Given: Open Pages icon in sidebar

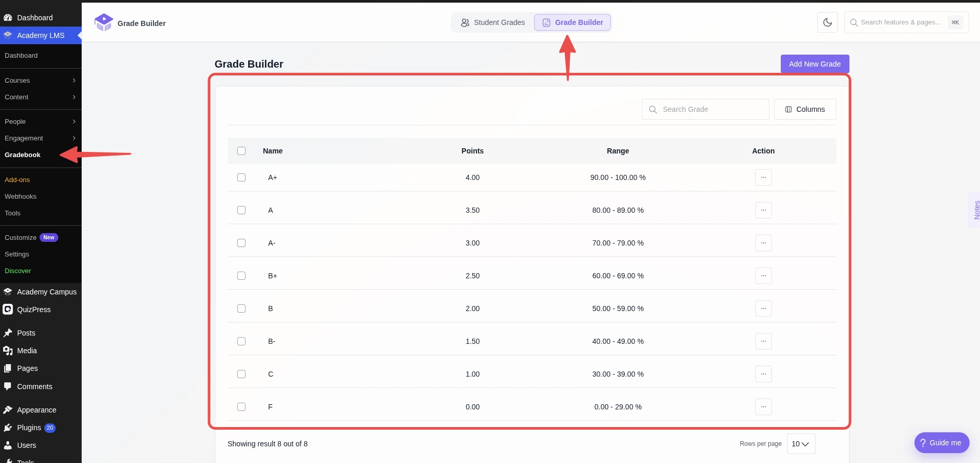Looking at the screenshot, I should click(8, 368).
